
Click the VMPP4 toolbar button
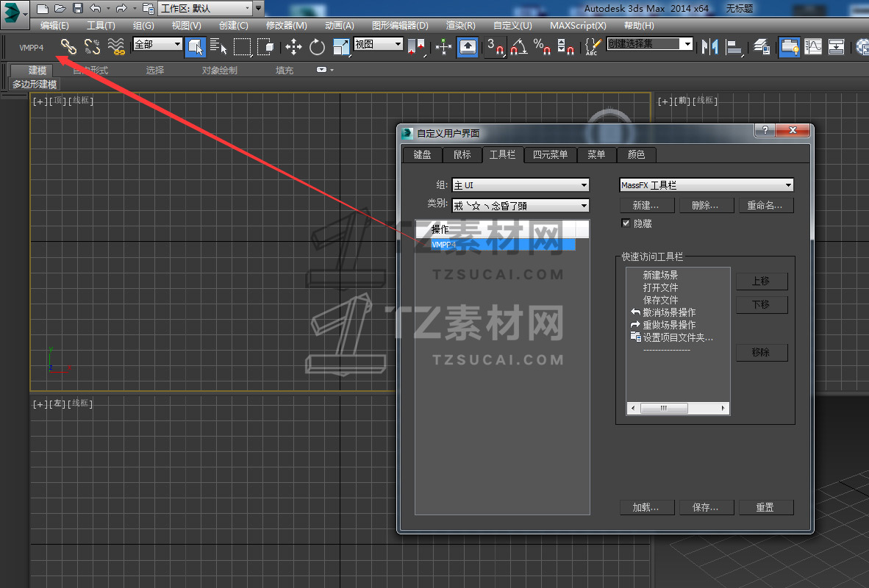pyautogui.click(x=32, y=48)
